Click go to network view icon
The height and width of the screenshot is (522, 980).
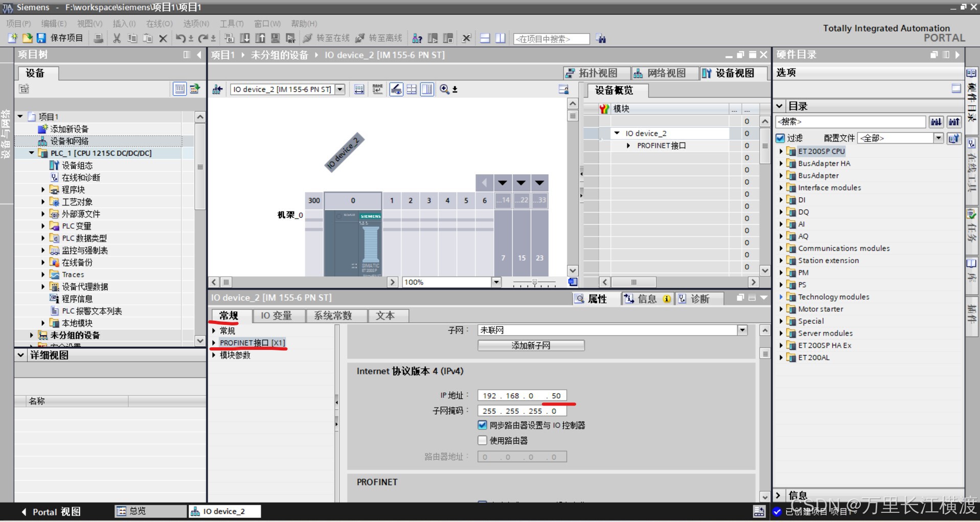click(x=217, y=89)
